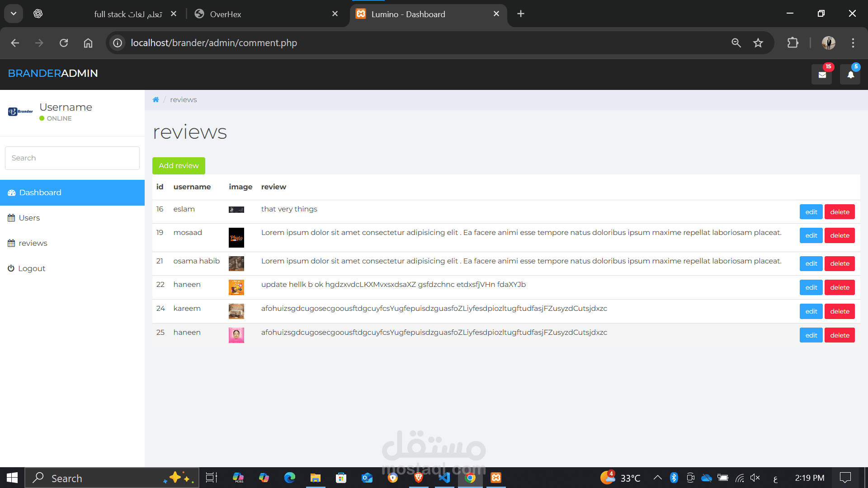Open XAMPP from the taskbar
Image resolution: width=868 pixels, height=488 pixels.
(496, 478)
